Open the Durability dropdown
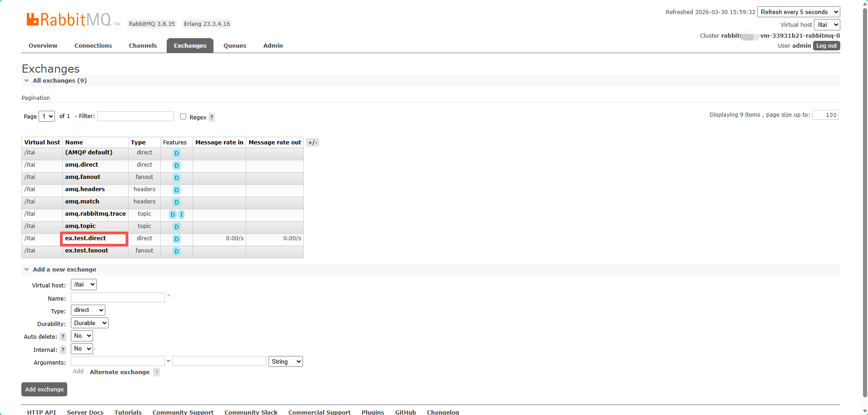This screenshot has width=868, height=415. click(89, 323)
